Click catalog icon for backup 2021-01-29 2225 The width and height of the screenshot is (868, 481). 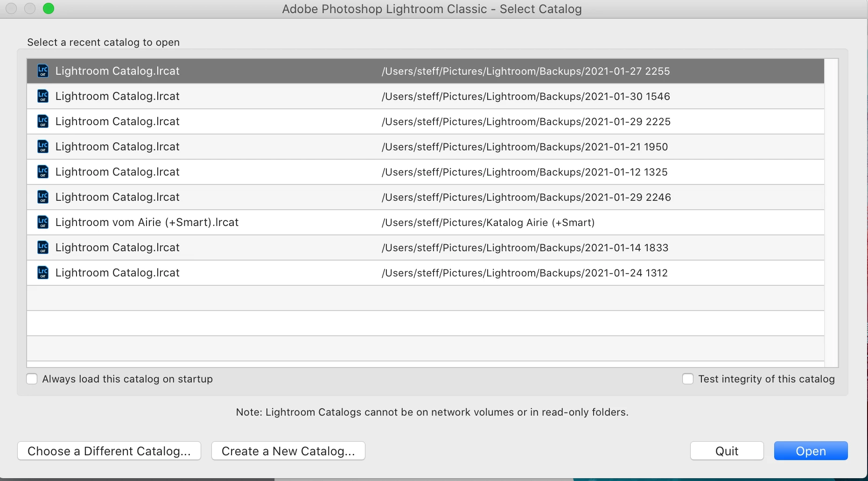click(x=43, y=121)
